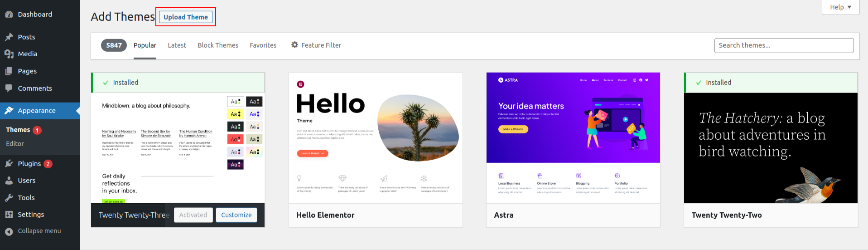Click the Upload Theme button
The height and width of the screenshot is (250, 868).
[x=186, y=17]
